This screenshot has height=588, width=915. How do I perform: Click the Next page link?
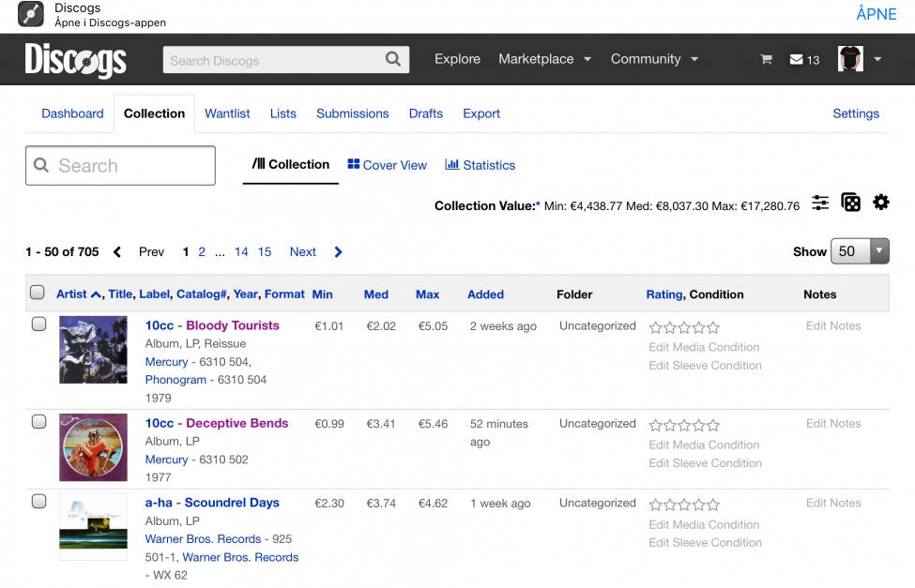[x=303, y=252]
